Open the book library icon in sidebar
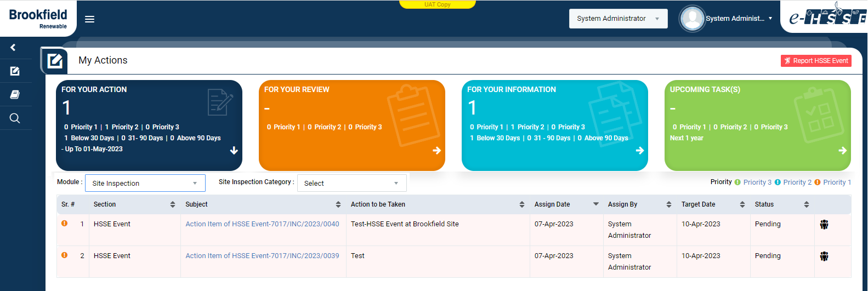The height and width of the screenshot is (291, 868). (x=15, y=95)
